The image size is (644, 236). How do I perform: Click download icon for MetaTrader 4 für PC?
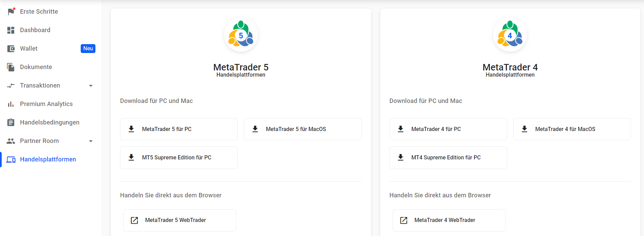click(x=400, y=129)
